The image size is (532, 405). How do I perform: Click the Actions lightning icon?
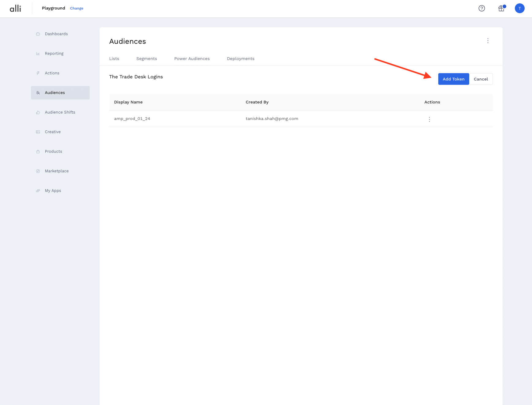pyautogui.click(x=38, y=73)
